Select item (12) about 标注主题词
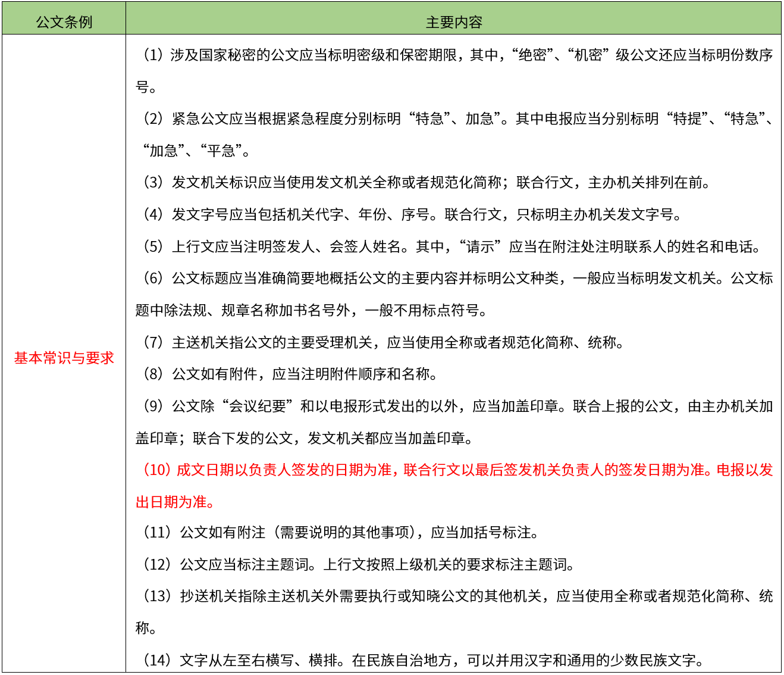This screenshot has width=784, height=675. point(357,564)
